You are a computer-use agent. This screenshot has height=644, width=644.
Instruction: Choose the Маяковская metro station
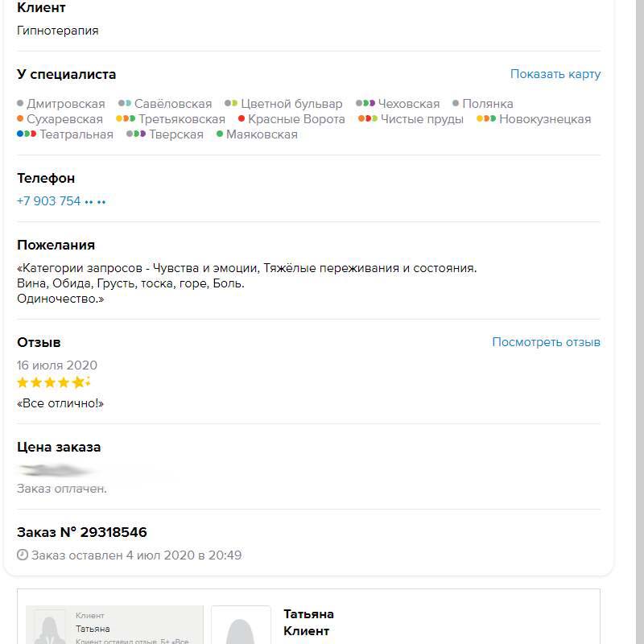[x=262, y=134]
